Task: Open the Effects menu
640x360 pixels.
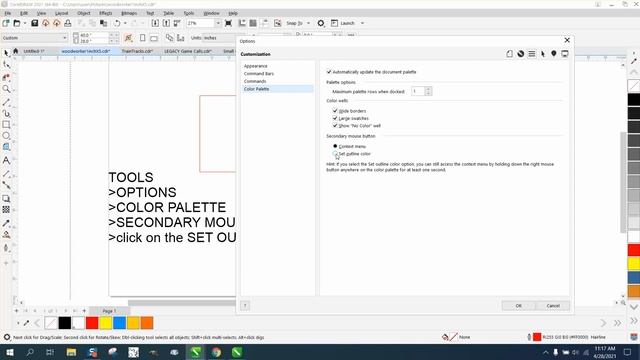Action: click(x=105, y=13)
